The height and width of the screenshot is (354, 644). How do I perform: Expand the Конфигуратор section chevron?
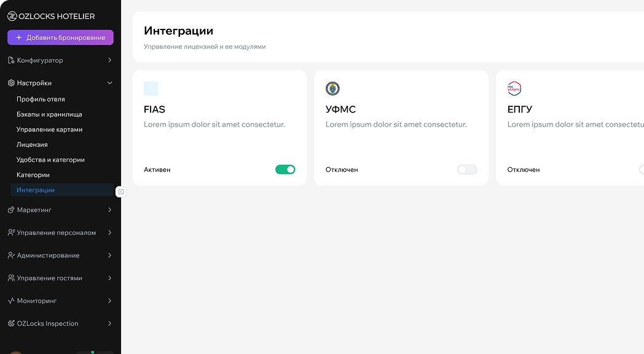tap(109, 60)
